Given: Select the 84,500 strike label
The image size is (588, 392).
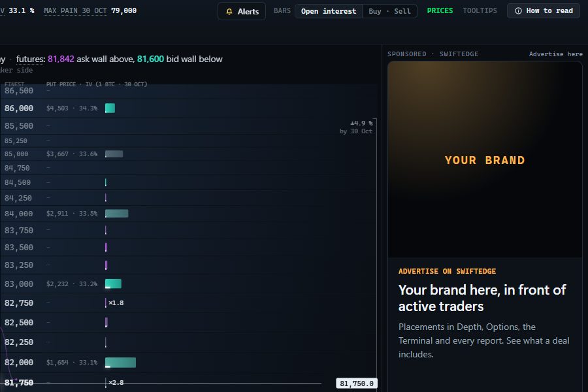Looking at the screenshot, I should [x=18, y=182].
